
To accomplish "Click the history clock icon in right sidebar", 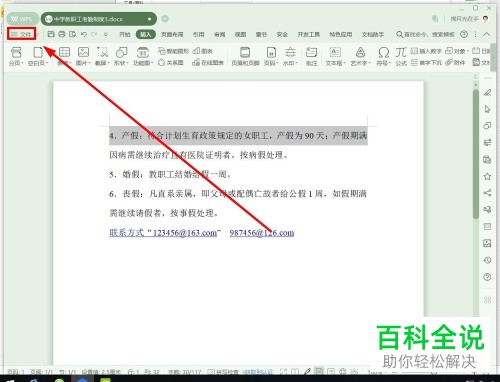I will coord(487,260).
